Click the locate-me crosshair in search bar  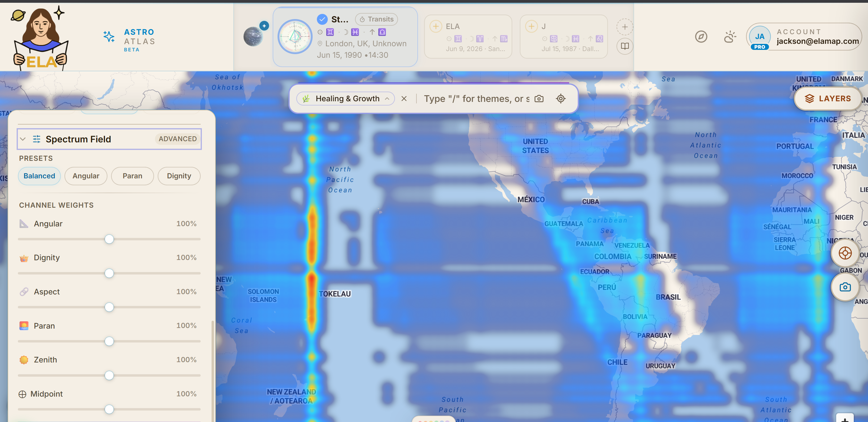[x=561, y=99]
